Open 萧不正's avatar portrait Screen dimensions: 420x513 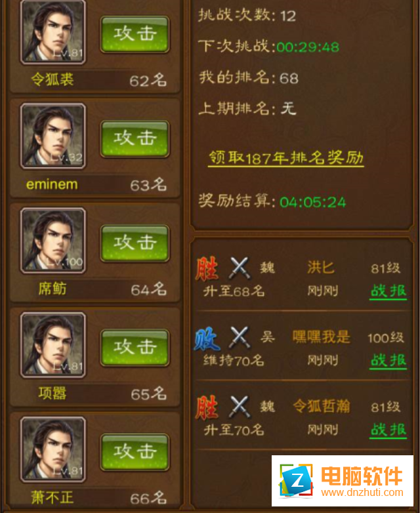[53, 449]
